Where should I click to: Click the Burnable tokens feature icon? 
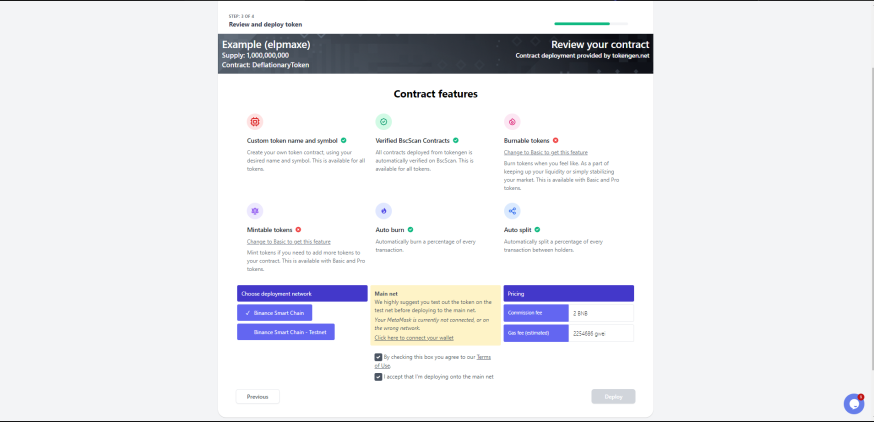coord(512,122)
